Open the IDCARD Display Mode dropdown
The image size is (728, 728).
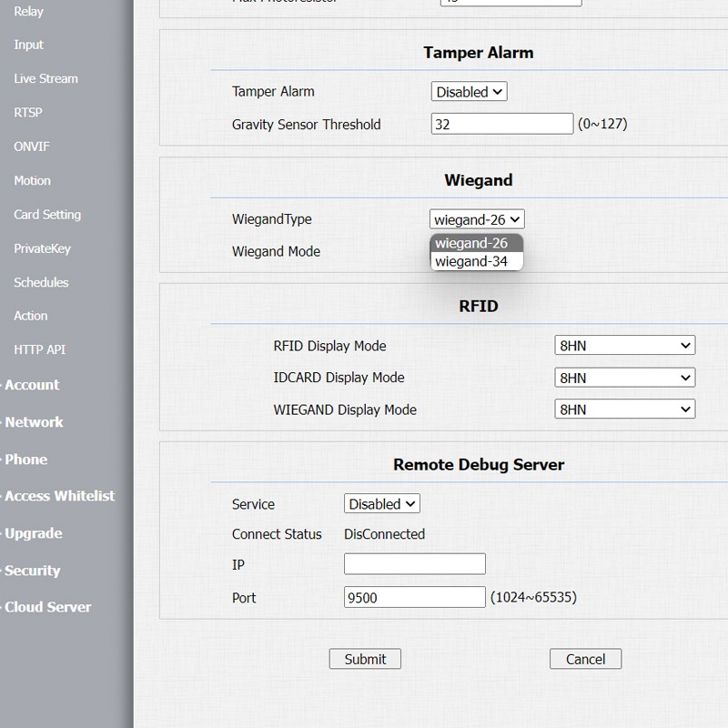[624, 378]
